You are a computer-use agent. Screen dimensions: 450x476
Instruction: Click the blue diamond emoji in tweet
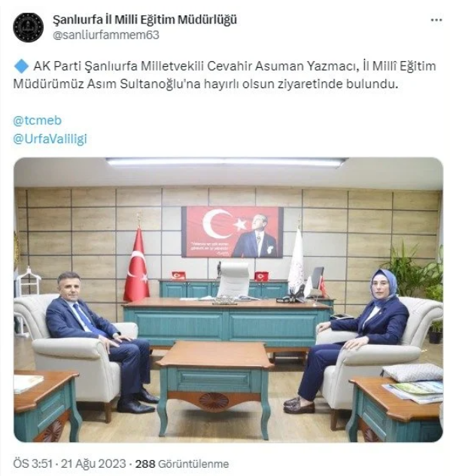coord(21,66)
